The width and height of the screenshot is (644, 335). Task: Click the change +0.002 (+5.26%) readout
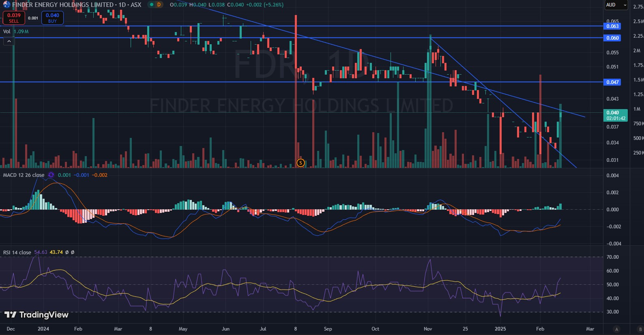tap(265, 5)
